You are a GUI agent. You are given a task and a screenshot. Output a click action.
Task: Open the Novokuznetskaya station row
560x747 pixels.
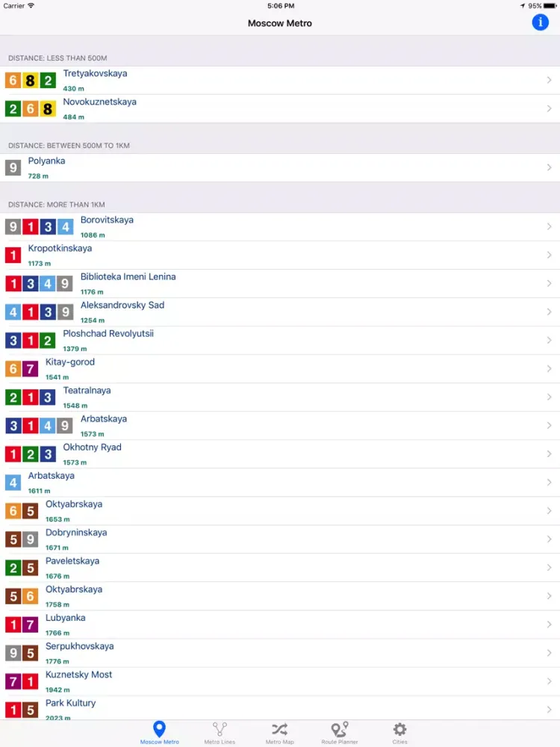280,108
